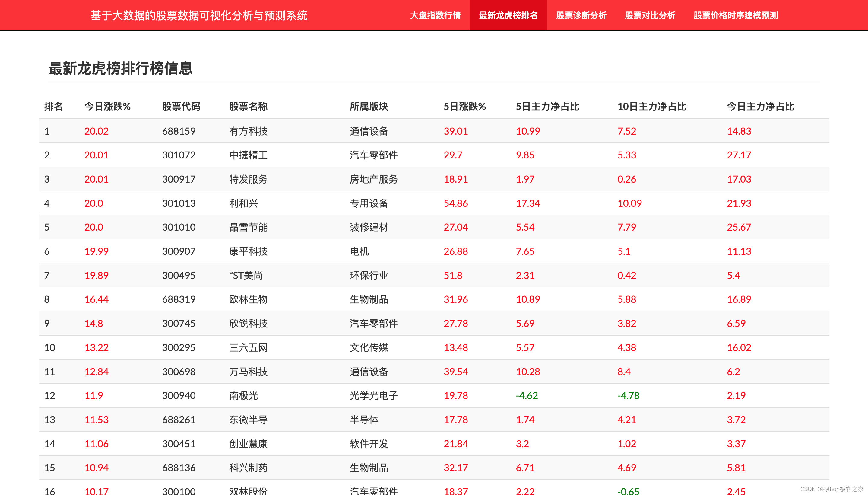This screenshot has width=868, height=495.
Task: Click the 10日主力净占比 column header
Action: (x=652, y=107)
